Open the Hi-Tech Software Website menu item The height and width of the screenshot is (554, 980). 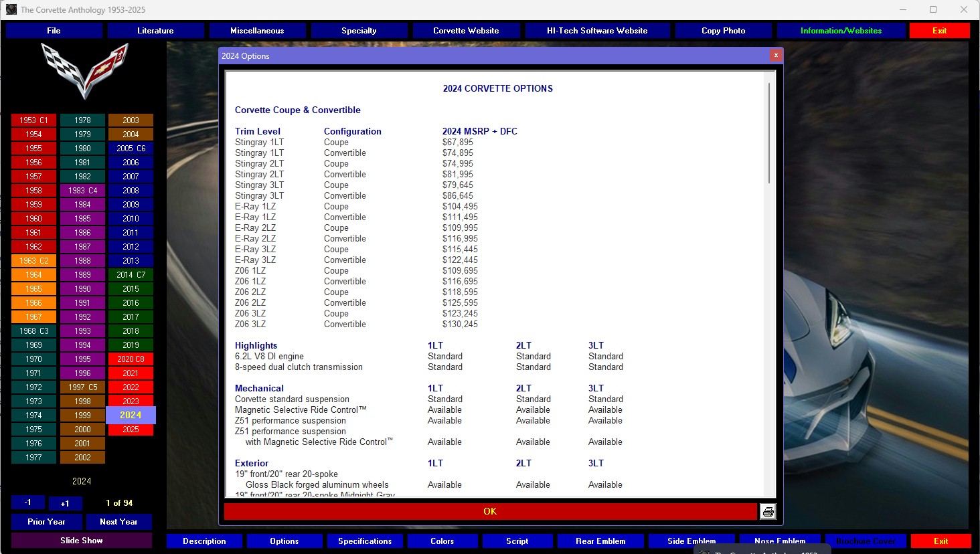pyautogui.click(x=598, y=31)
